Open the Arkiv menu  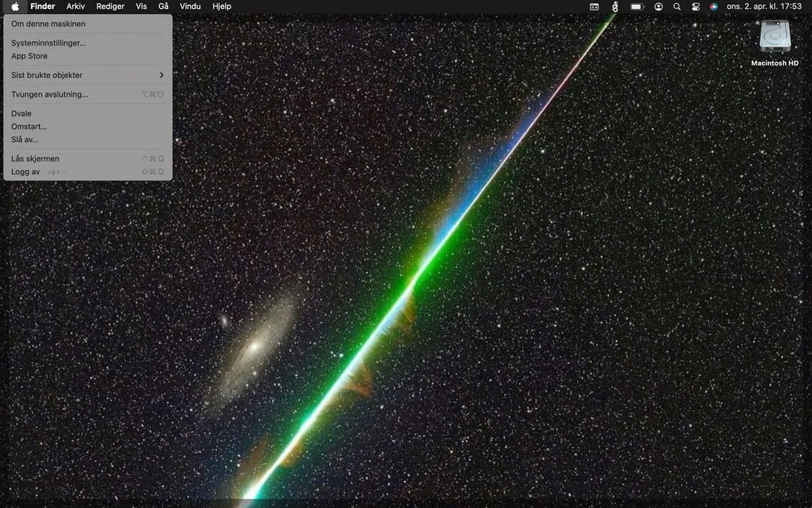pyautogui.click(x=76, y=7)
